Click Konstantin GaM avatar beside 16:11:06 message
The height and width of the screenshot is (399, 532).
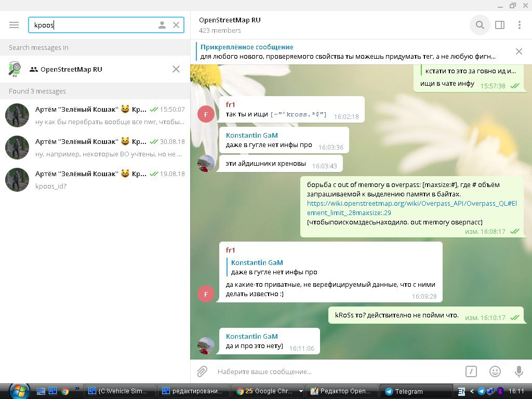coord(206,345)
